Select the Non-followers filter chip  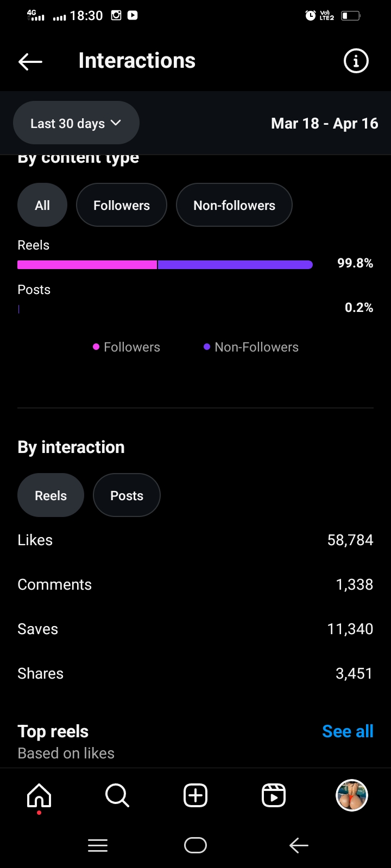234,205
